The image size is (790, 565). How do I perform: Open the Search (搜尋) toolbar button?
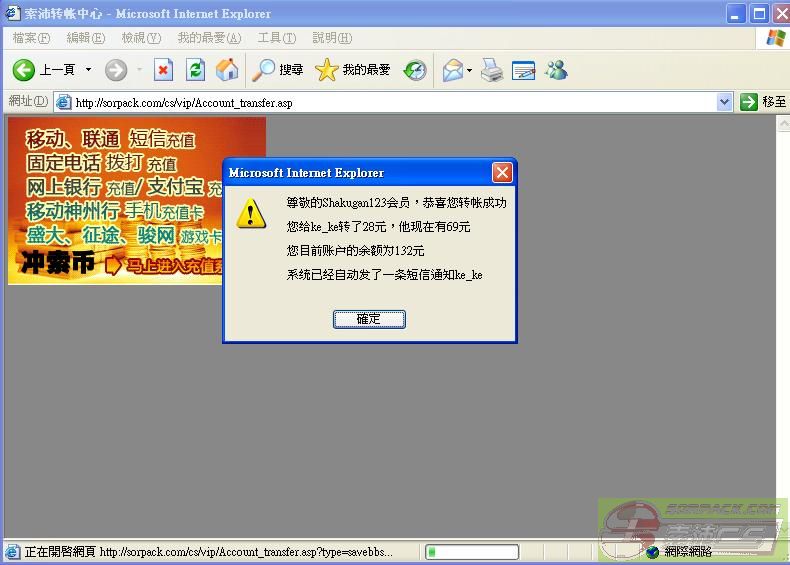click(278, 70)
